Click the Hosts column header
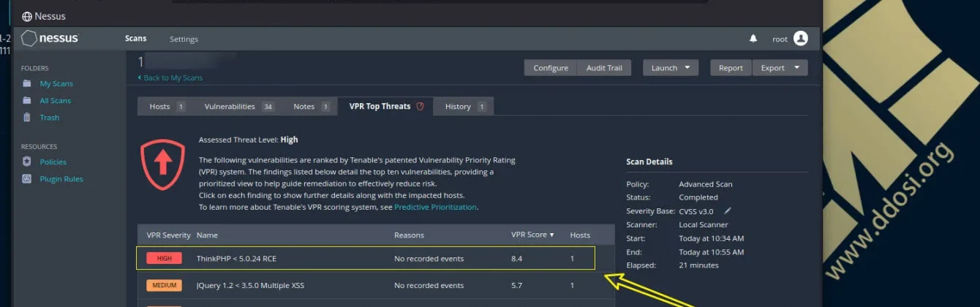This screenshot has height=307, width=980. coord(580,235)
